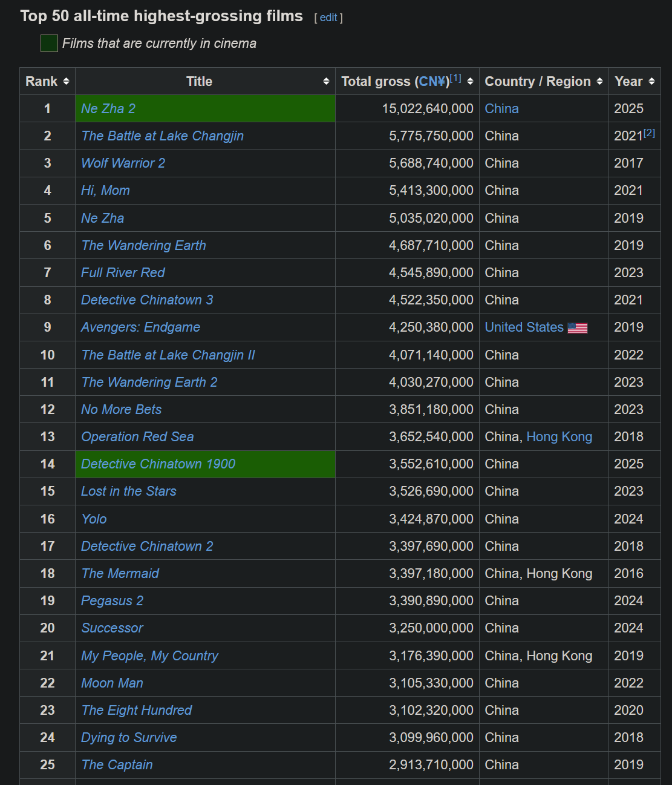Sort table by Title column arrows
672x785 pixels.
(326, 81)
